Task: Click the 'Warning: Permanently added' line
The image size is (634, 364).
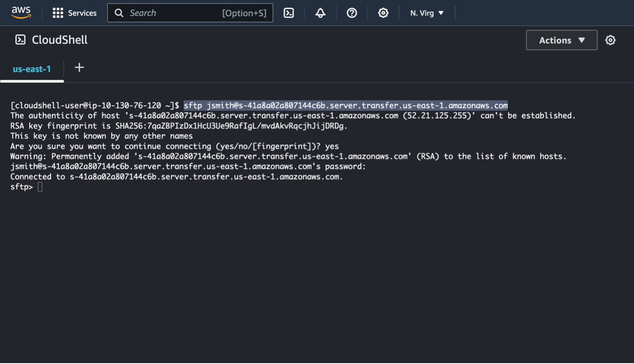Action: (289, 157)
